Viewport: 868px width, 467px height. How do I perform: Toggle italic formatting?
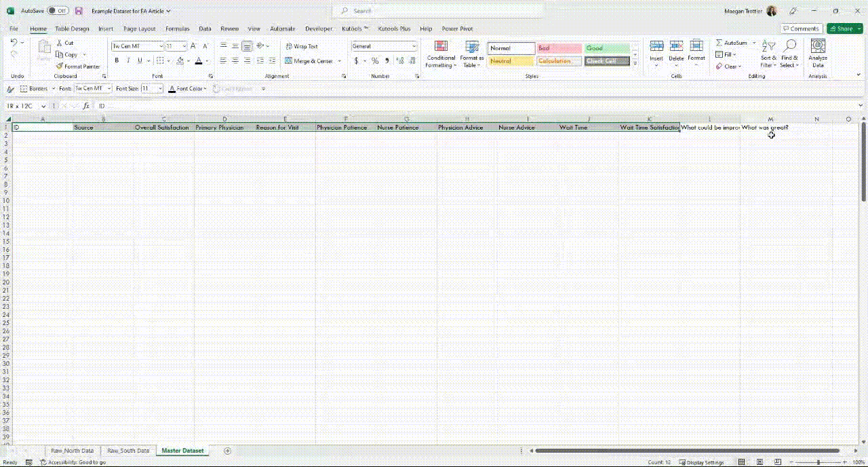point(127,60)
